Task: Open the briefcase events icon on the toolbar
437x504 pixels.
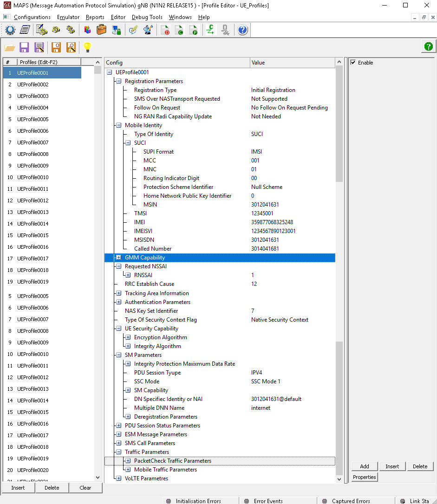Action: [x=101, y=30]
